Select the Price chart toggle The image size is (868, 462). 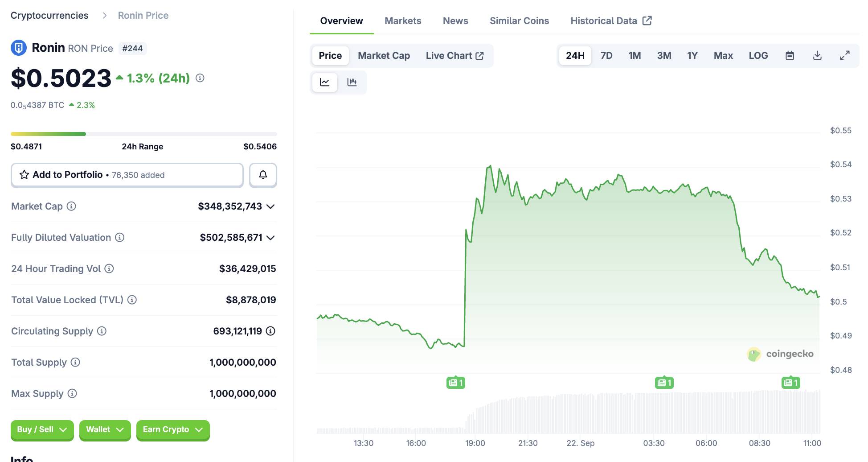(x=330, y=56)
